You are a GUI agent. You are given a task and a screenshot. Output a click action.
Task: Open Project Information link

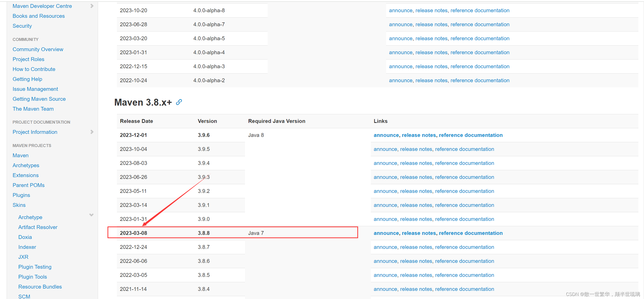35,132
